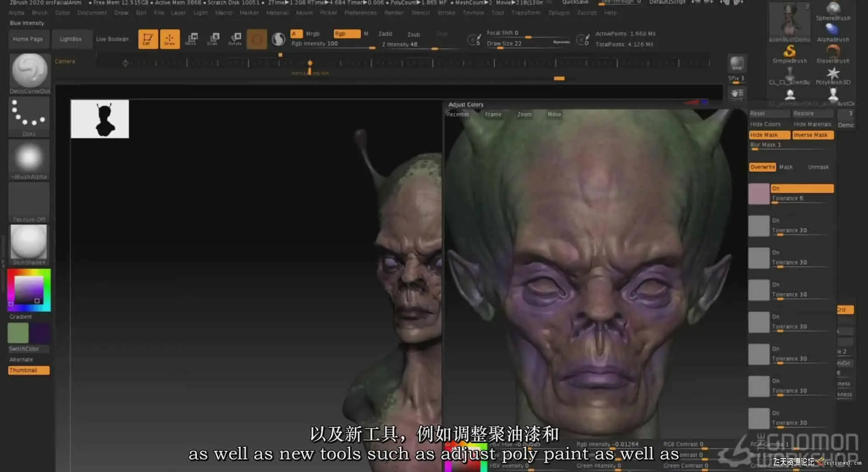Open the SkinShade4 material picker
Viewport: 868px width, 472px height.
pos(29,242)
